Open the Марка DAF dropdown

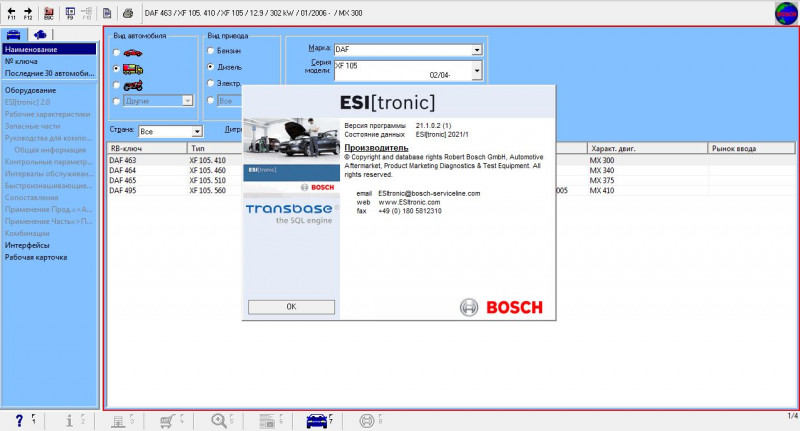477,49
